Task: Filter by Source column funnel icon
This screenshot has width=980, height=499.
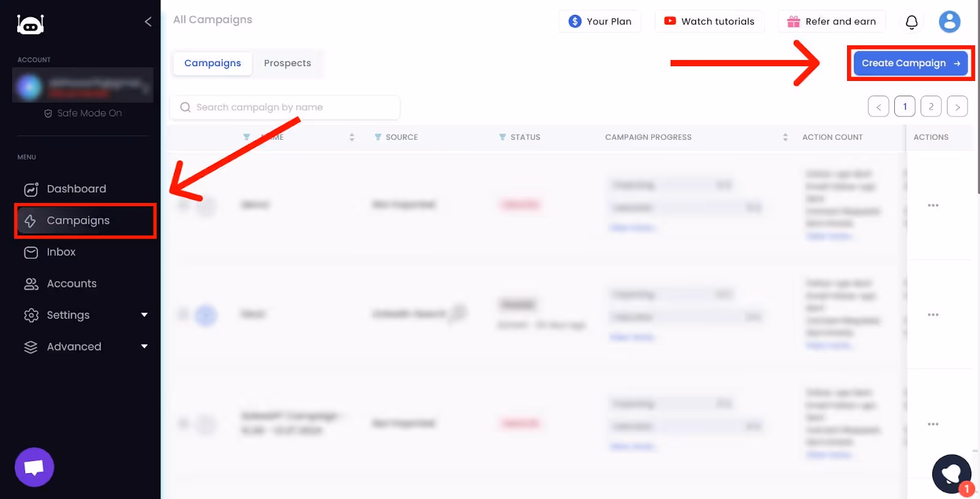Action: tap(378, 137)
